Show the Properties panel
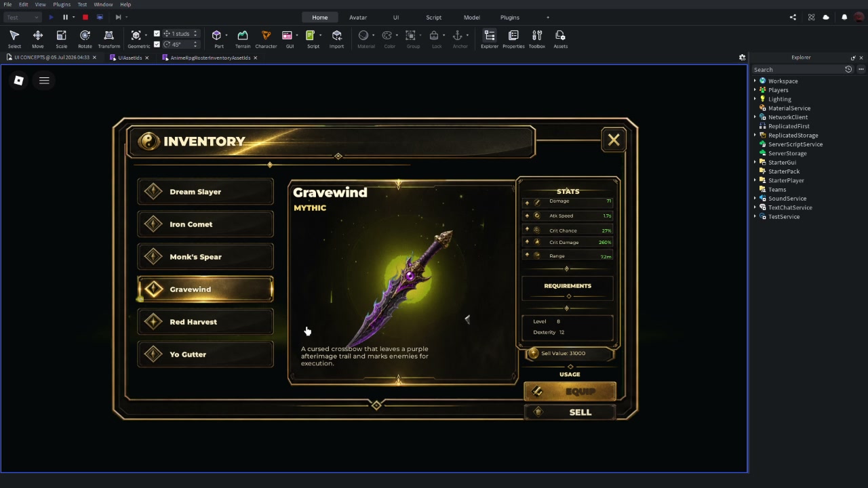The height and width of the screenshot is (488, 868). [x=513, y=39]
